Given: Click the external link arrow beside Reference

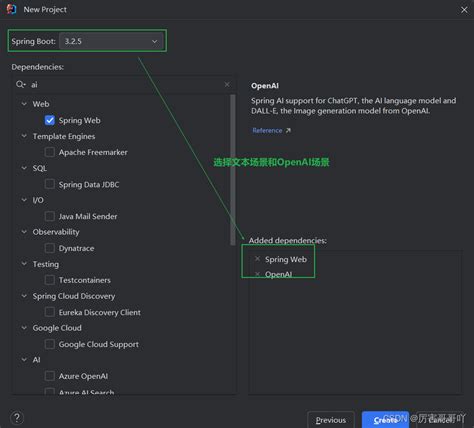Looking at the screenshot, I should 288,130.
